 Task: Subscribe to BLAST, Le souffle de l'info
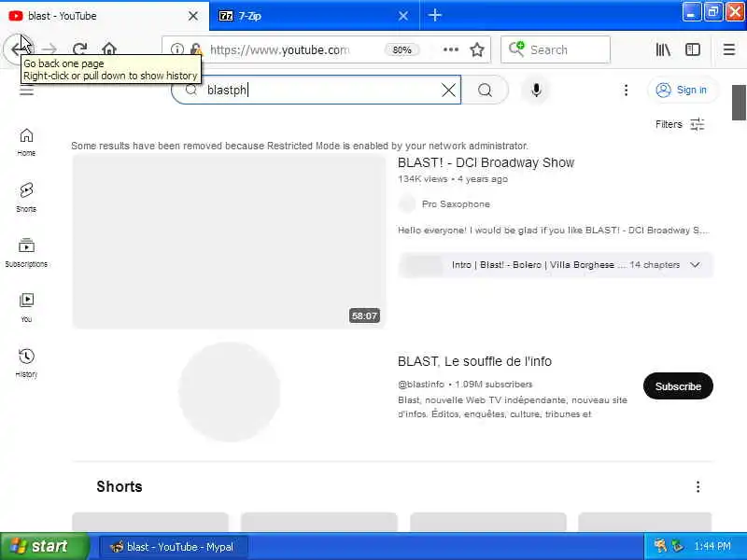click(678, 386)
